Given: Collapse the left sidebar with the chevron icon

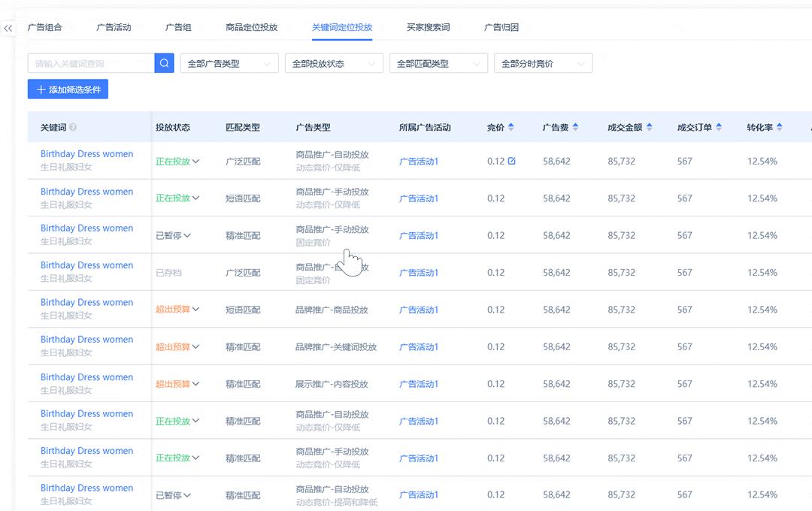Looking at the screenshot, I should point(8,28).
